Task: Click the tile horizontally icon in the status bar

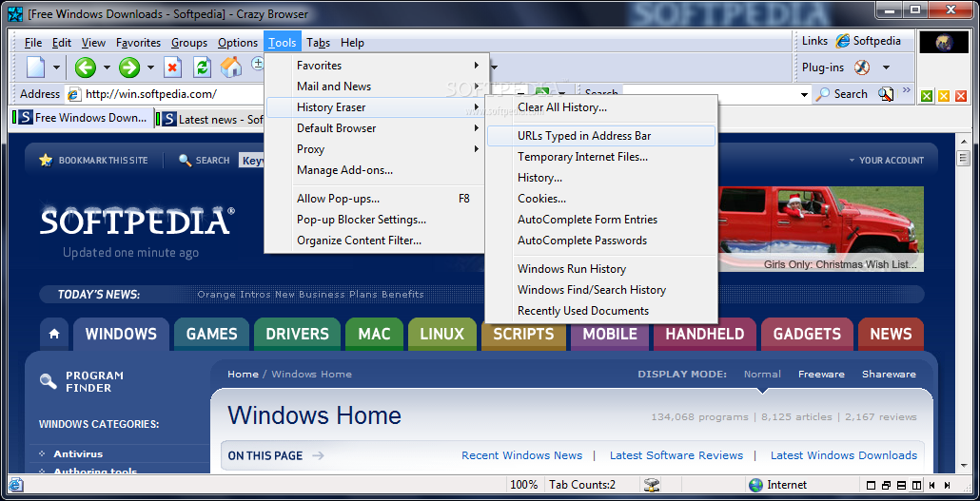Action: point(901,486)
